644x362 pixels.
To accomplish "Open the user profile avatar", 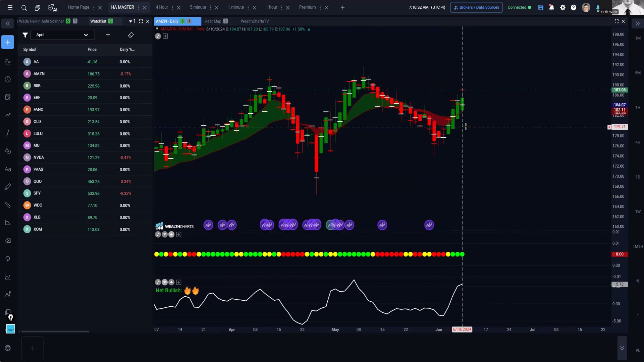I will coord(586,7).
